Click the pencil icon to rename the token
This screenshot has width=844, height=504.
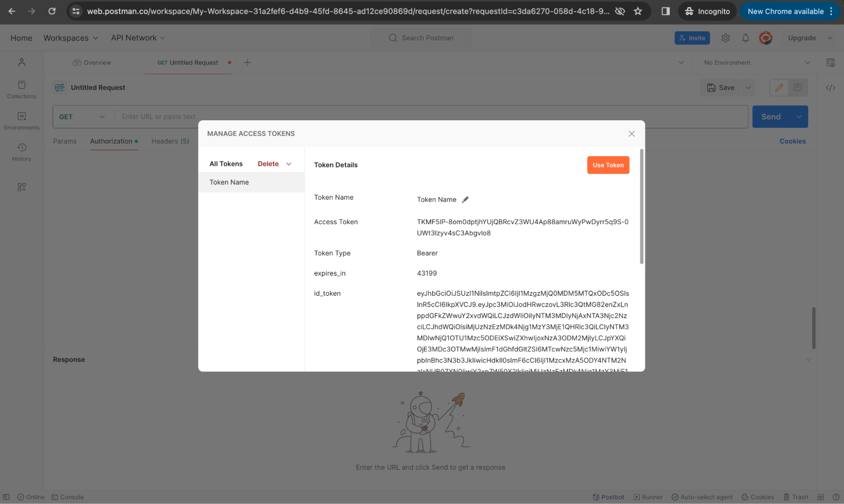click(465, 200)
